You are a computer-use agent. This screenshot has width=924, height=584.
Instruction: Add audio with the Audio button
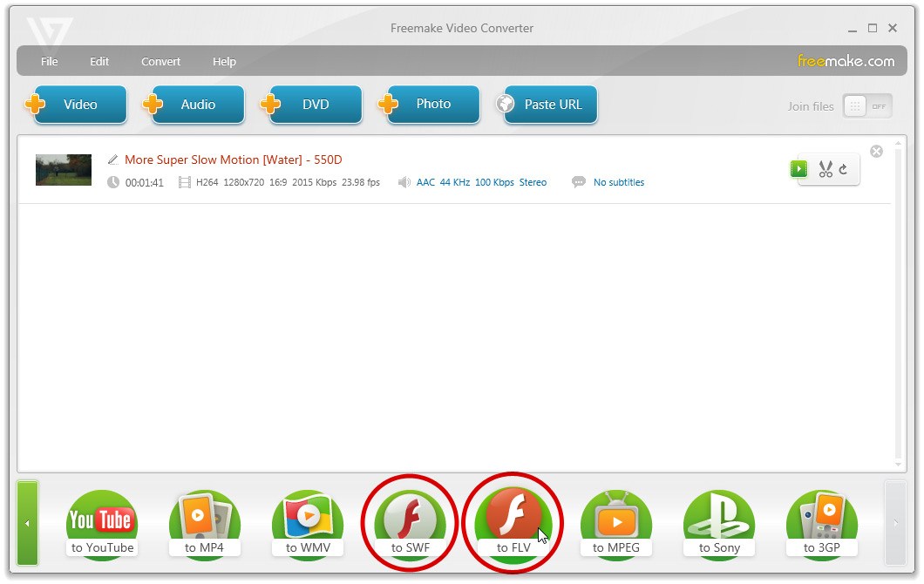(198, 105)
